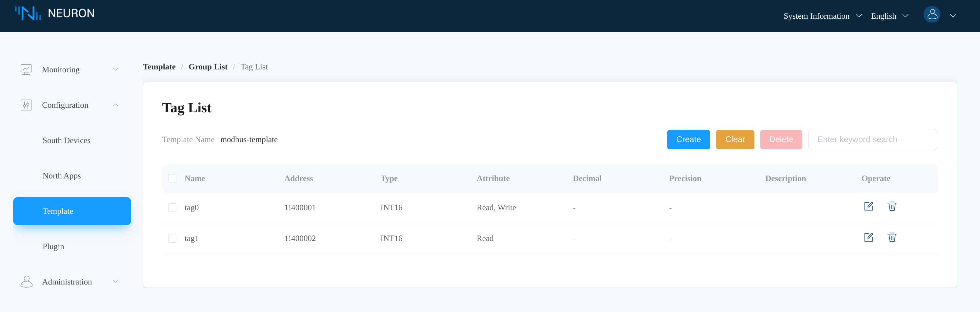Screen dimensions: 980x312
Task: Toggle the select-all checkbox in table header
Action: 172,178
